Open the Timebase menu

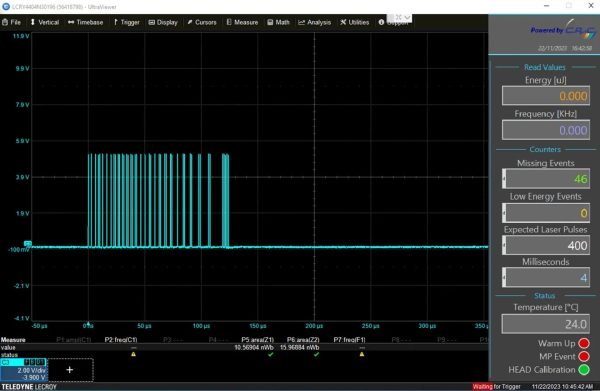point(86,22)
